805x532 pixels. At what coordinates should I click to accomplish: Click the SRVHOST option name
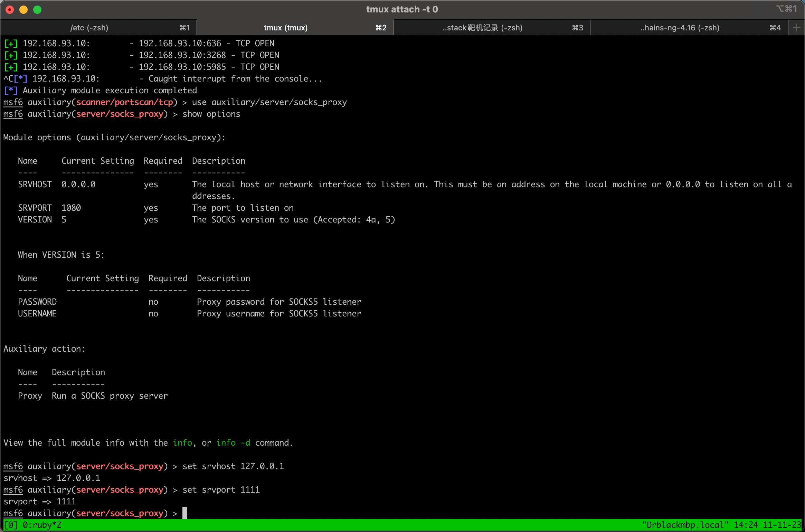click(x=35, y=184)
